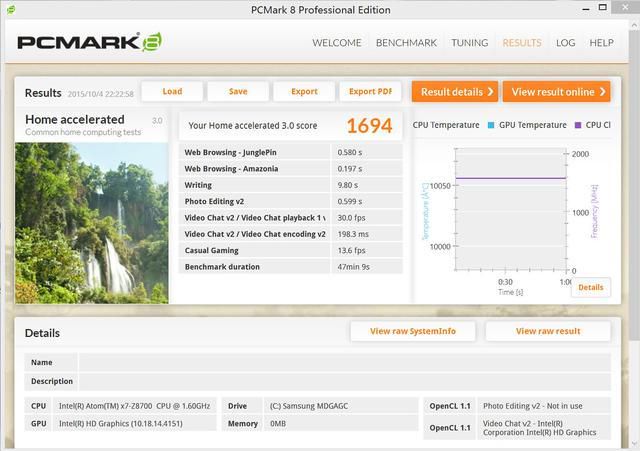This screenshot has height=451, width=640.
Task: Click the app icon in title bar
Action: coord(11,9)
